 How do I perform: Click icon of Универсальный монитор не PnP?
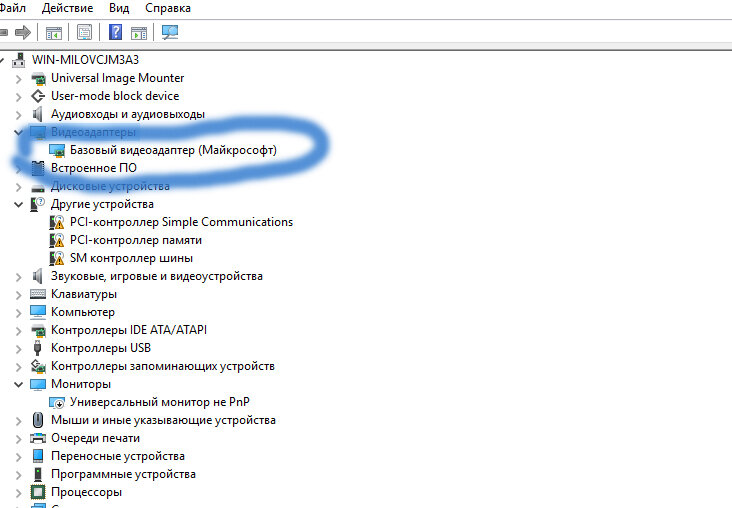pyautogui.click(x=57, y=402)
